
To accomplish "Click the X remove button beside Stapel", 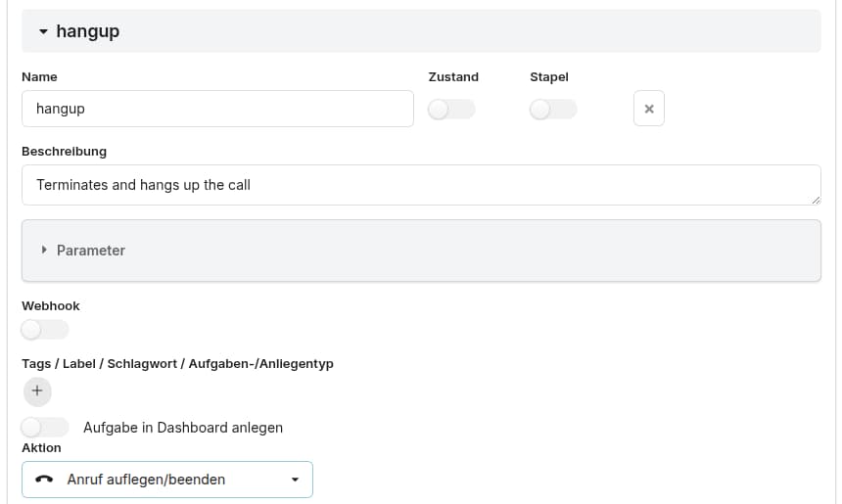I will point(648,109).
